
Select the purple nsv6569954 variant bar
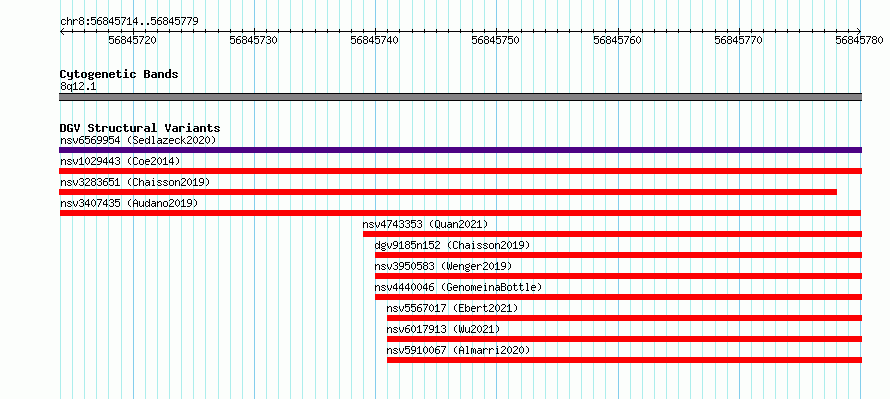click(x=460, y=150)
